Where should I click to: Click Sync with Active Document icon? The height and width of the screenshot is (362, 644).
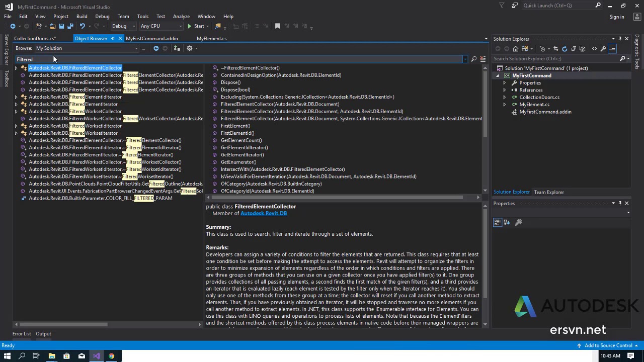[x=555, y=49]
